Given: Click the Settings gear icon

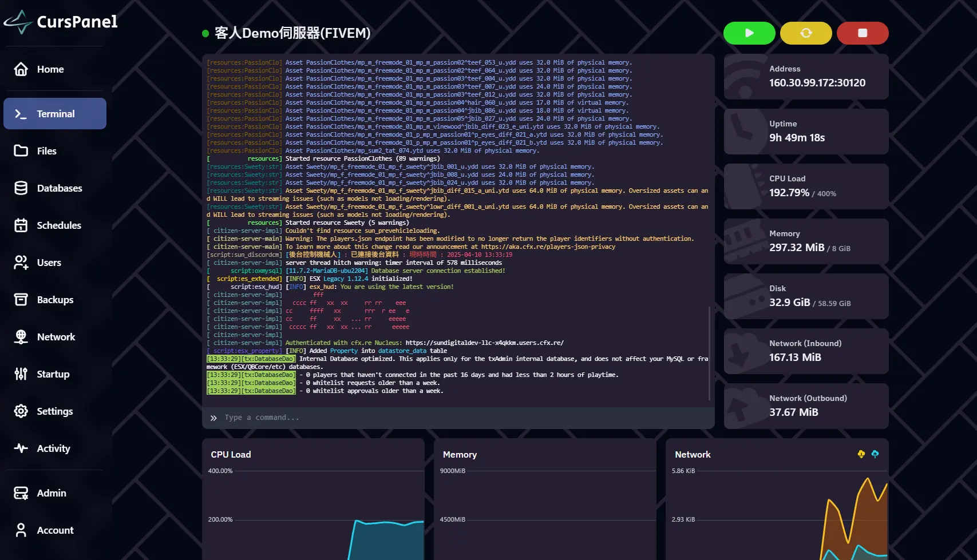Looking at the screenshot, I should (21, 411).
